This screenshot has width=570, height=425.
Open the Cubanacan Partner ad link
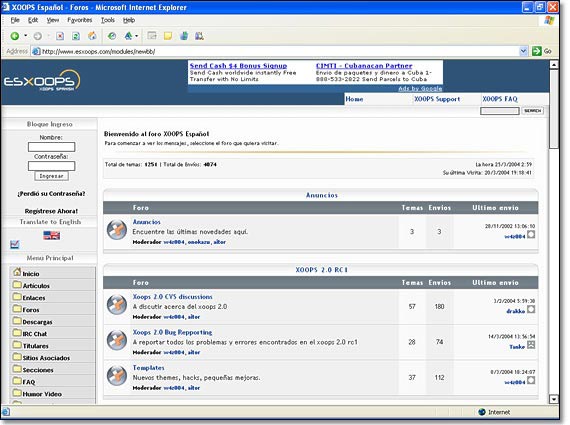[364, 66]
